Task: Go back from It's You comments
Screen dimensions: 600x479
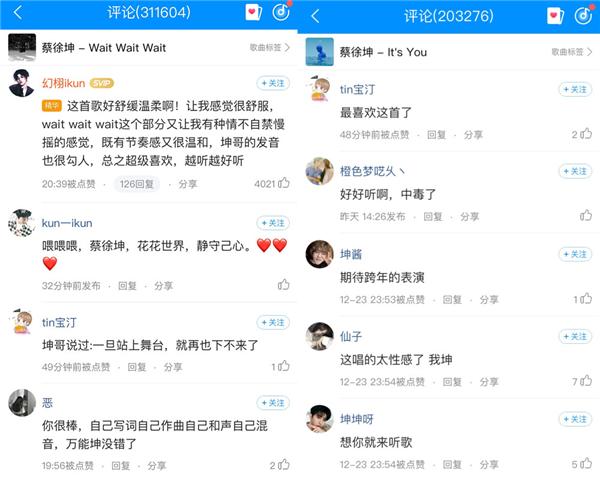Action: (315, 16)
